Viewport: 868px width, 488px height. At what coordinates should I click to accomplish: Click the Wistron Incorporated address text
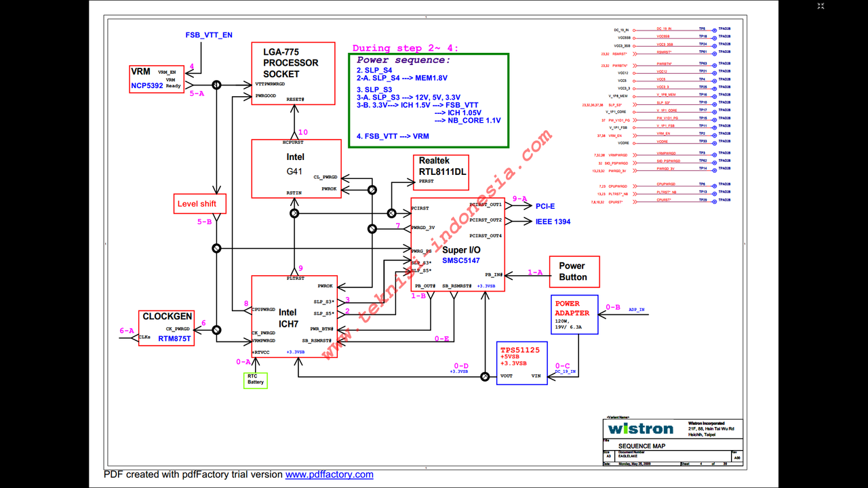(711, 429)
